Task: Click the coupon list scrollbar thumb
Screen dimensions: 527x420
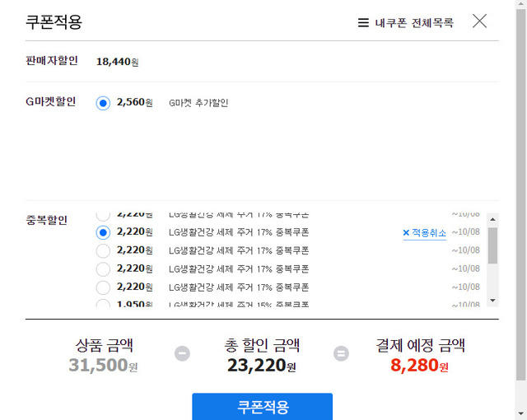Action: 492,245
